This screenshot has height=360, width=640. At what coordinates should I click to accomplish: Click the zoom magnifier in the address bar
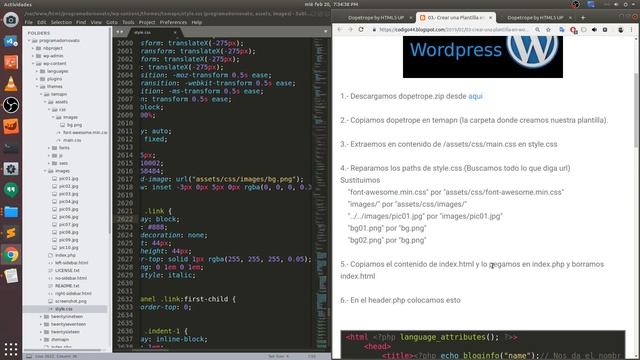(538, 30)
